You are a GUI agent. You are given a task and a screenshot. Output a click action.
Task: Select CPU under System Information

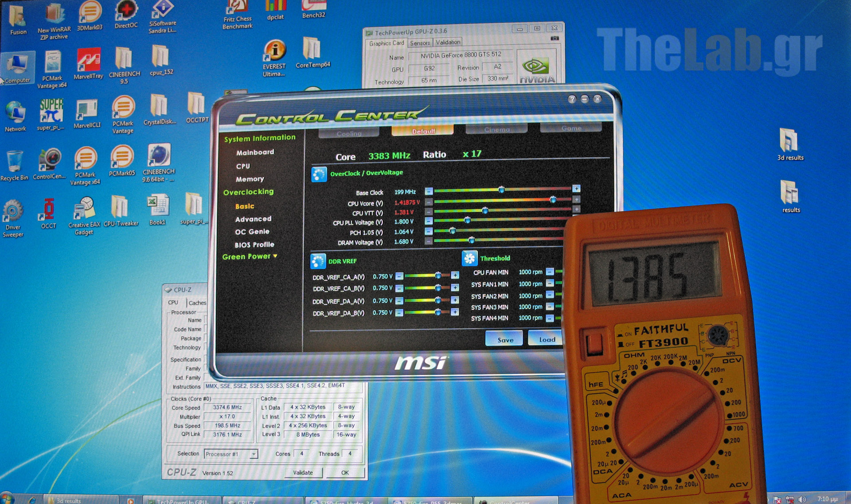(x=243, y=166)
